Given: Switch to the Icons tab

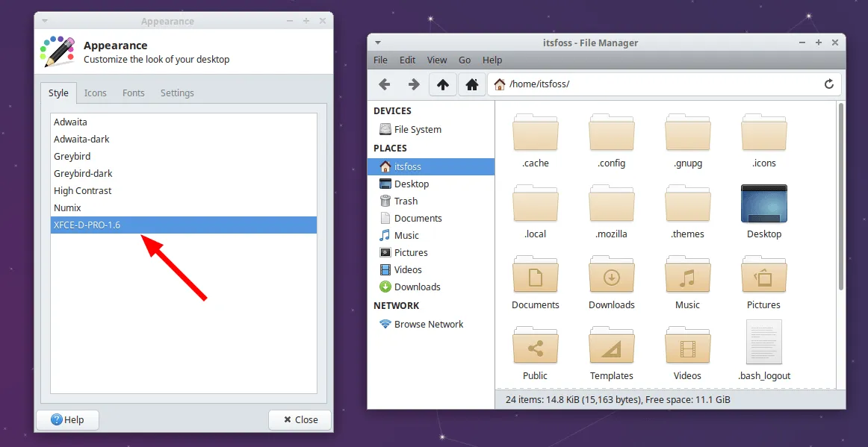Looking at the screenshot, I should pyautogui.click(x=95, y=93).
